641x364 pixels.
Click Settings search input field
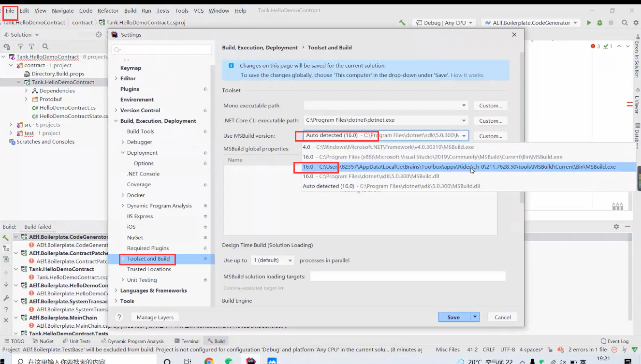coord(161,50)
